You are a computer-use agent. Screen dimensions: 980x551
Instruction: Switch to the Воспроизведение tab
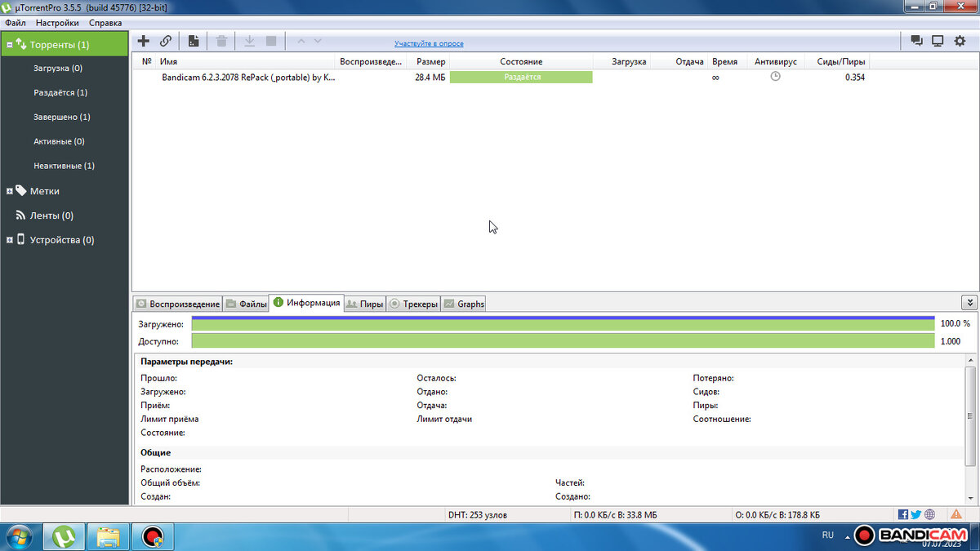click(177, 304)
